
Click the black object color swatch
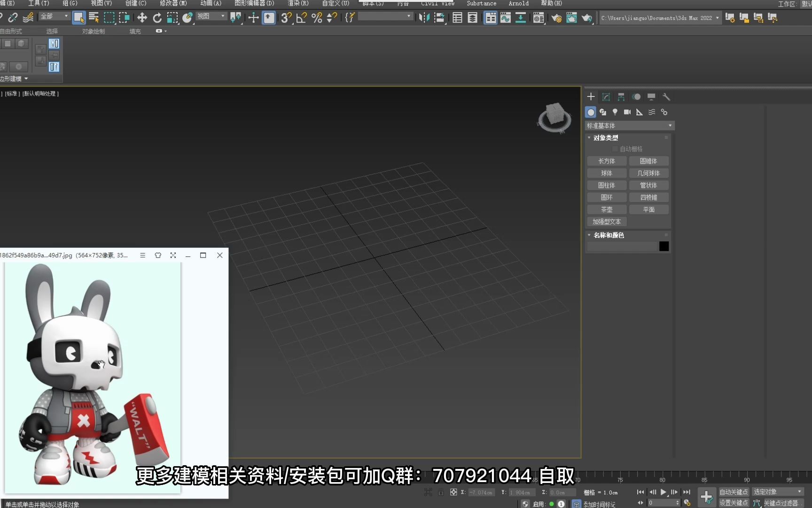[x=664, y=246]
